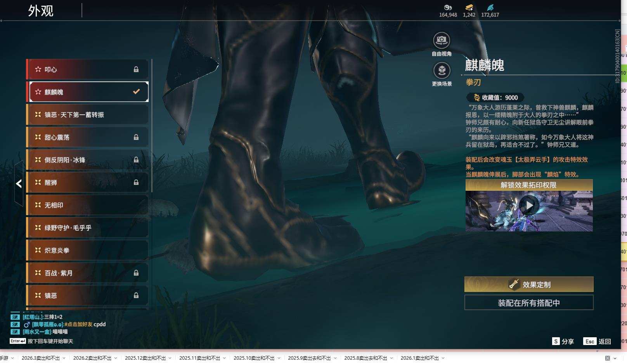Click the gold ingot currency icon
Viewport: 627px width, 364px height.
(469, 7)
